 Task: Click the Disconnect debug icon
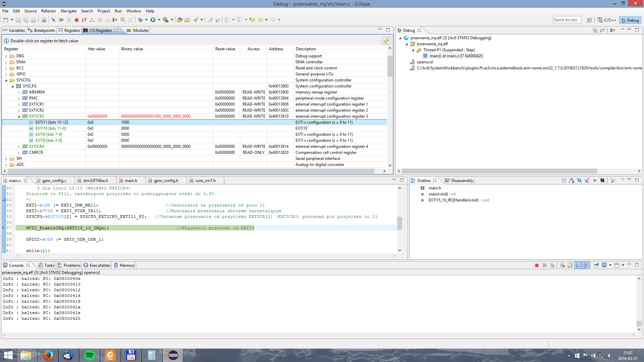84,20
